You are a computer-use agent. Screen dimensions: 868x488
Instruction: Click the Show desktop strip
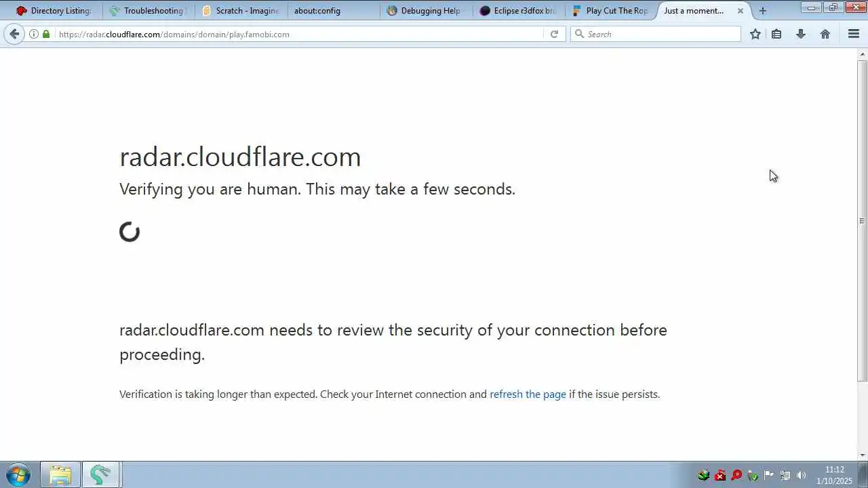point(863,474)
